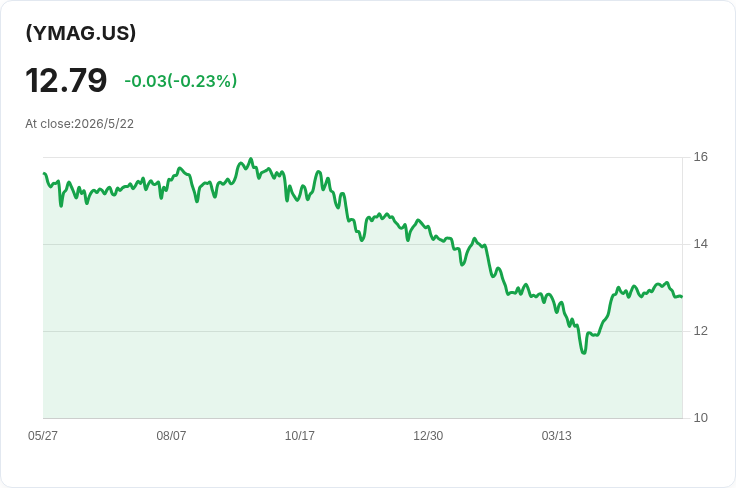Viewport: 736px width, 488px height.
Task: Click the At close:2026/5/22 timestamp
Action: pyautogui.click(x=79, y=124)
